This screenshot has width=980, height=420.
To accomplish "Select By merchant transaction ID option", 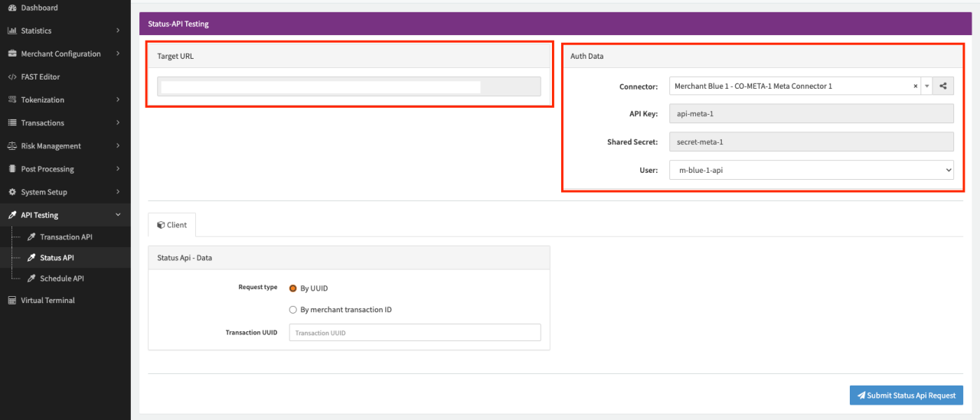I will (292, 310).
